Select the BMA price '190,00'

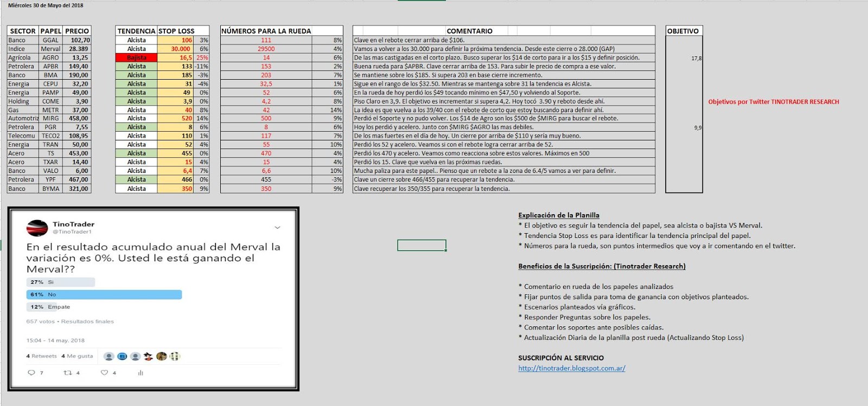(77, 75)
